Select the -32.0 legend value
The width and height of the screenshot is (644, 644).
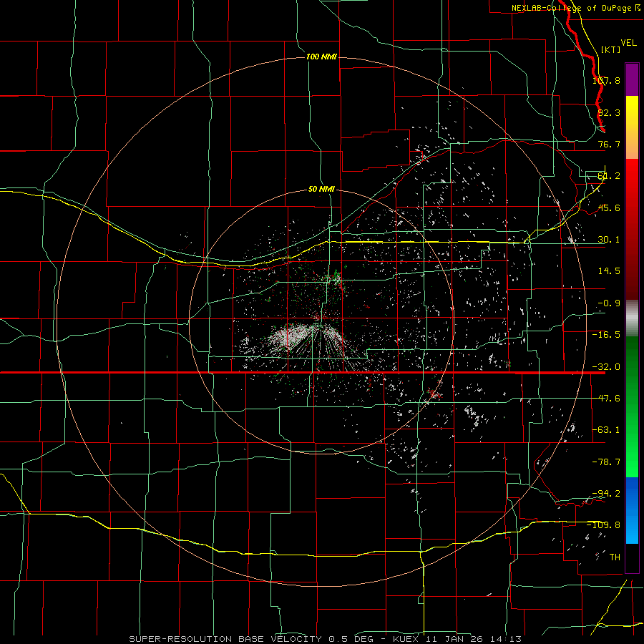coord(606,367)
